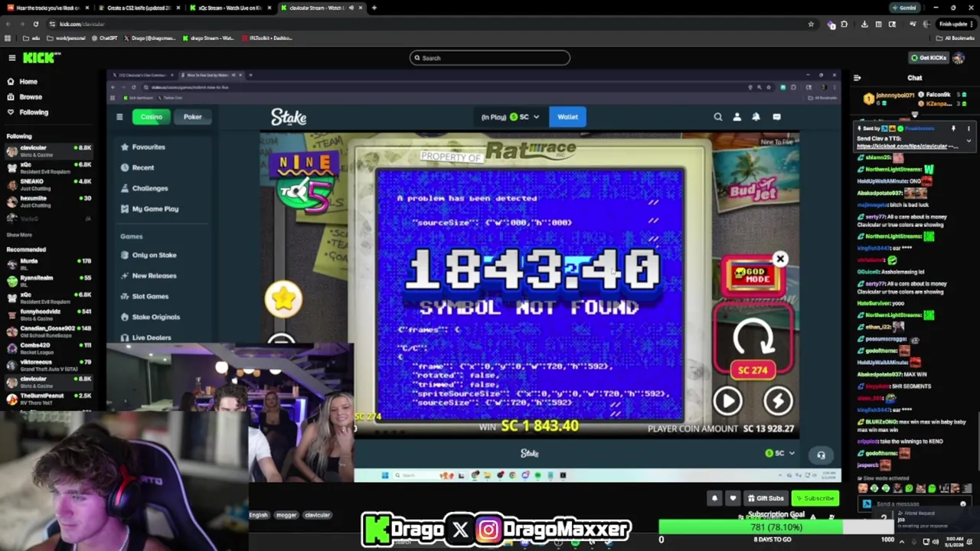
Task: Click Subscribe button
Action: point(815,498)
